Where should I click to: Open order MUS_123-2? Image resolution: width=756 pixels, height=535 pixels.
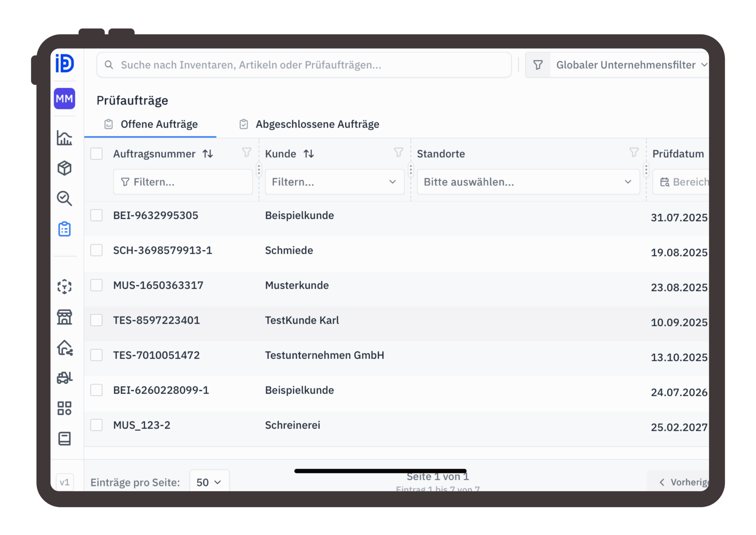point(142,425)
